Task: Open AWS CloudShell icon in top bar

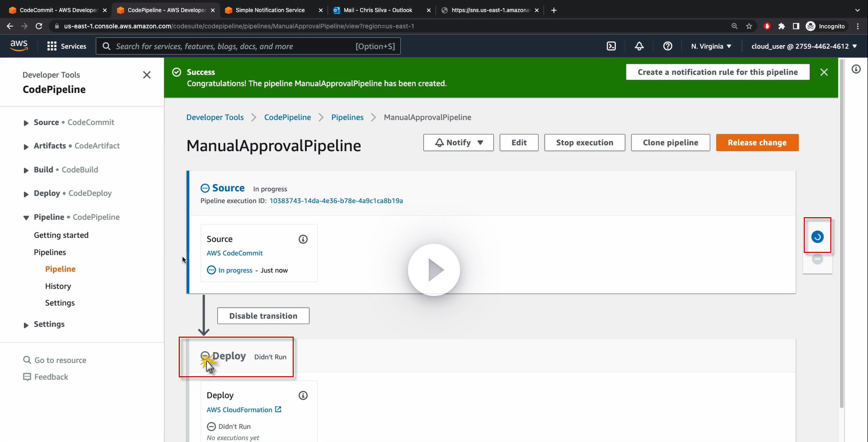Action: point(611,46)
